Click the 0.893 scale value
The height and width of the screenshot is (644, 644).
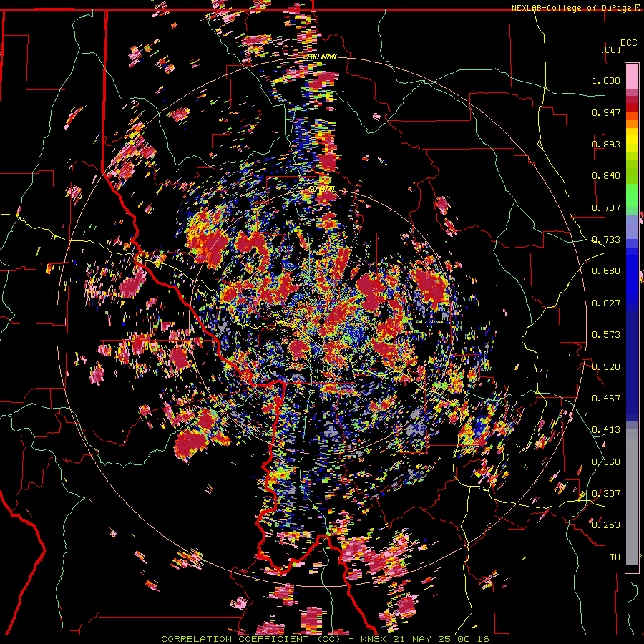point(606,144)
